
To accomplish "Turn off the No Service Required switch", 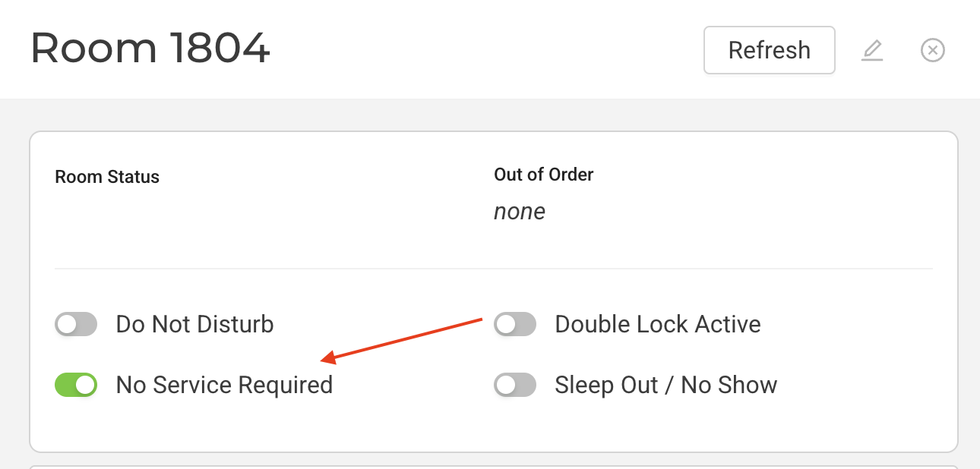I will [76, 385].
